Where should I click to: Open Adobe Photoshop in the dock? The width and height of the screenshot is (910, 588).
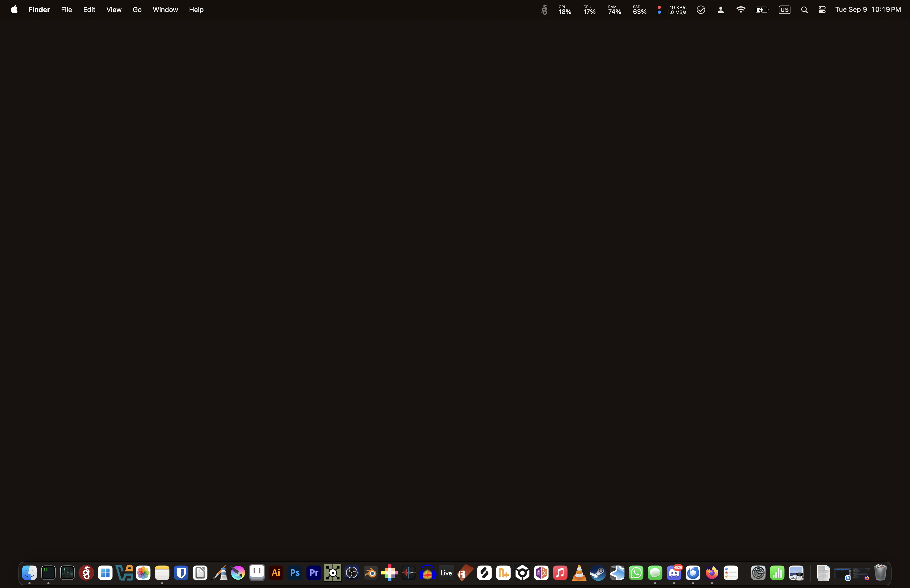295,573
